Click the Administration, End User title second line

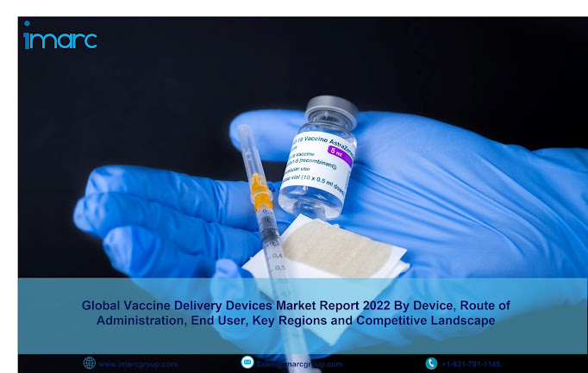296,320
